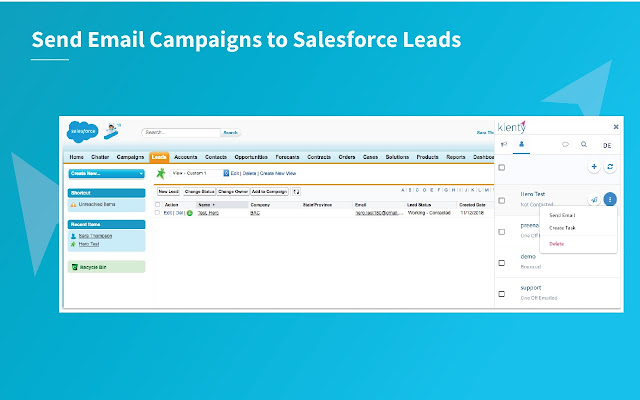This screenshot has height=400, width=640.
Task: Open Klenty prospects person tab
Action: pos(521,144)
